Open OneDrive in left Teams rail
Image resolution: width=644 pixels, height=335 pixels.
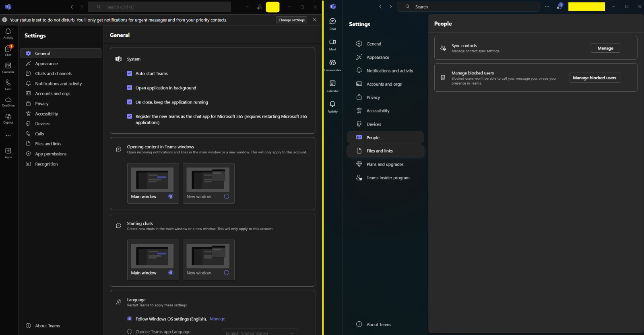8,101
